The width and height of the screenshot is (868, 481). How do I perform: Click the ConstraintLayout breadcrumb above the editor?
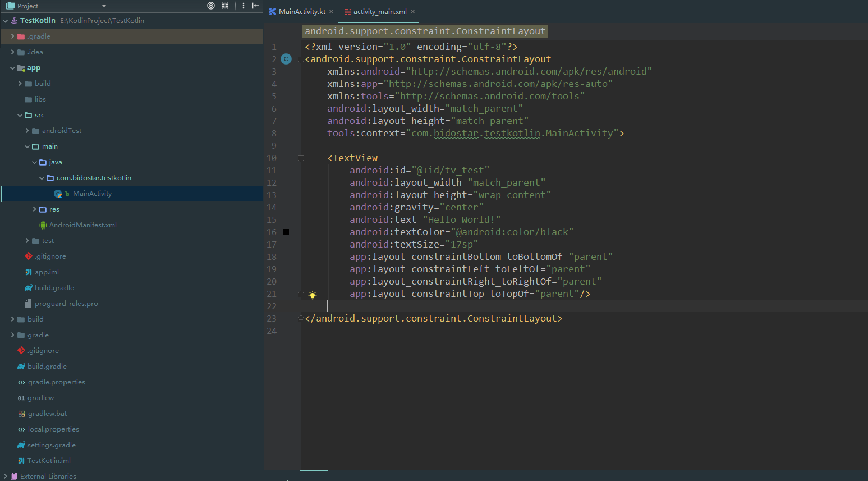pos(425,31)
